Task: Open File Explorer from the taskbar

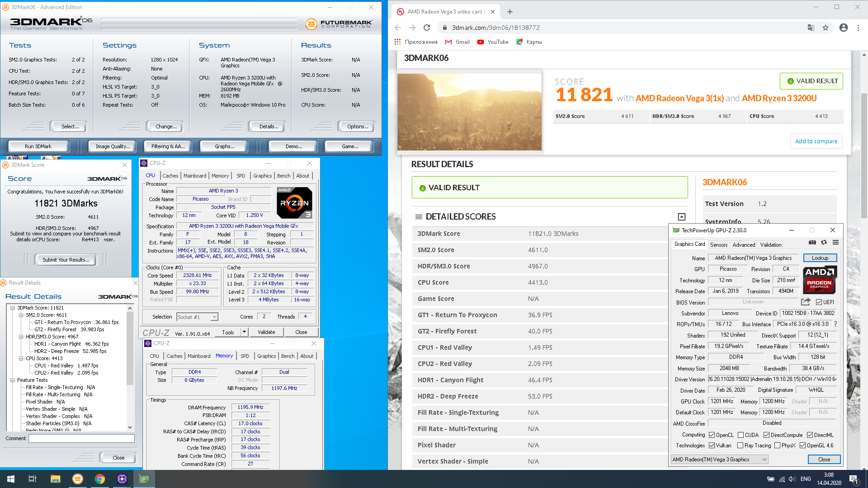Action: [55, 479]
